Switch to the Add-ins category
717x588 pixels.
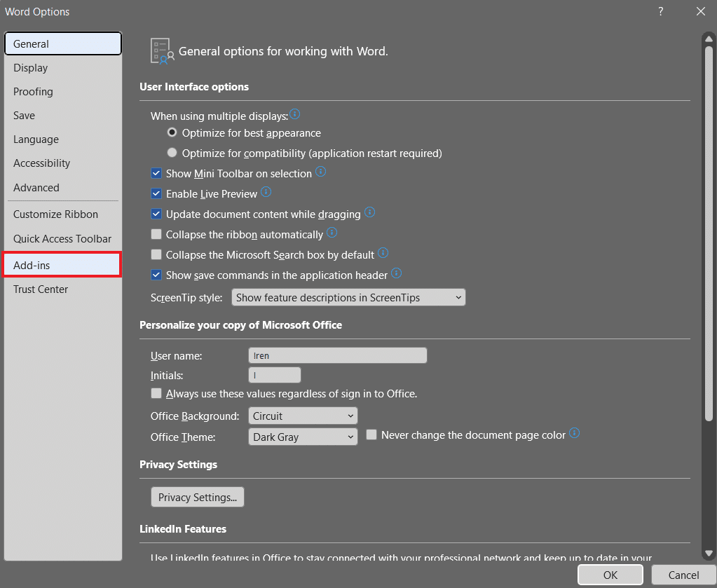(61, 265)
